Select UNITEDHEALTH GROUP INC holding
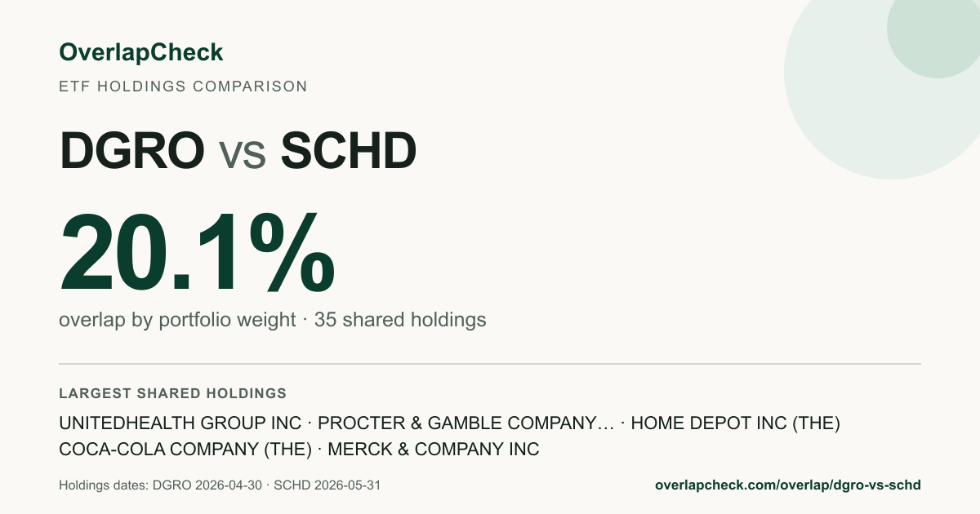The image size is (980, 514). 179,423
